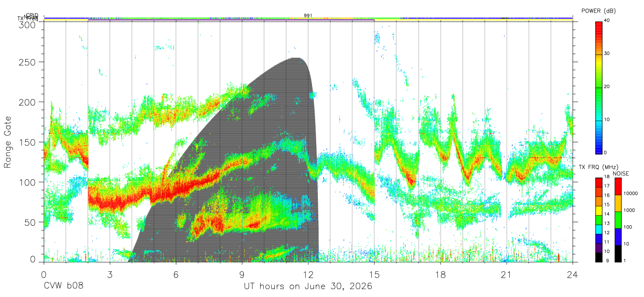Click the 18 hour tick label on UT axis
The height and width of the screenshot is (297, 644).
click(441, 274)
